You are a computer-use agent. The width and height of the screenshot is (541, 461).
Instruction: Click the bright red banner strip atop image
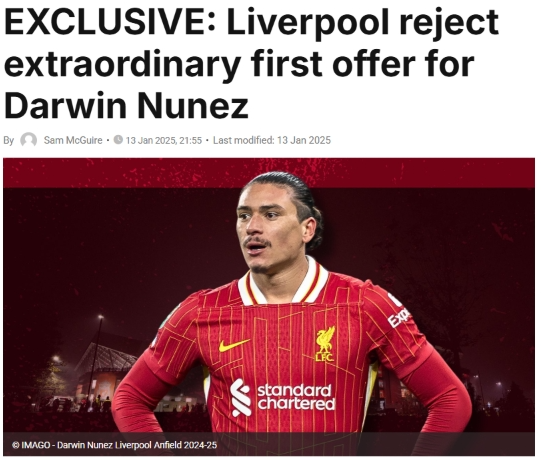point(269,173)
